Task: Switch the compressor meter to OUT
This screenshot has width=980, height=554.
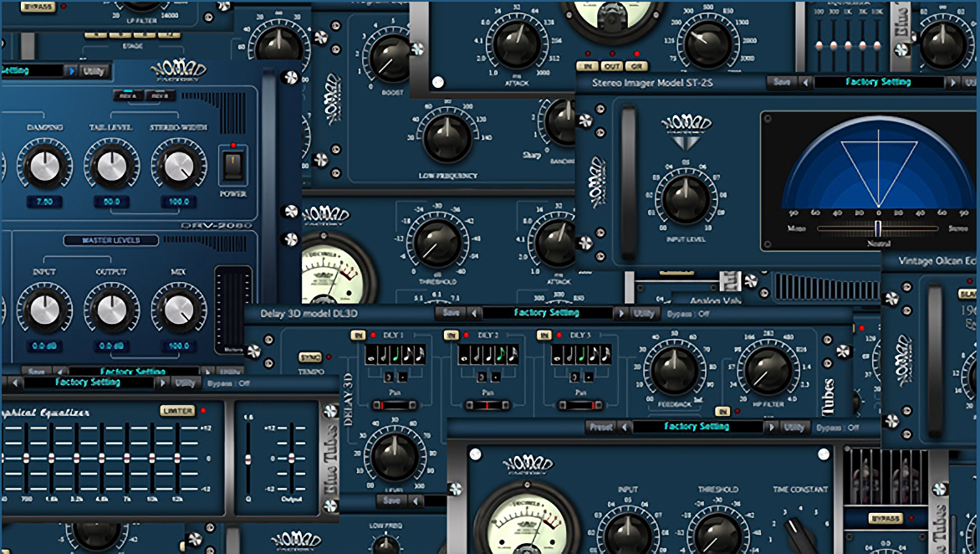Action: [612, 66]
